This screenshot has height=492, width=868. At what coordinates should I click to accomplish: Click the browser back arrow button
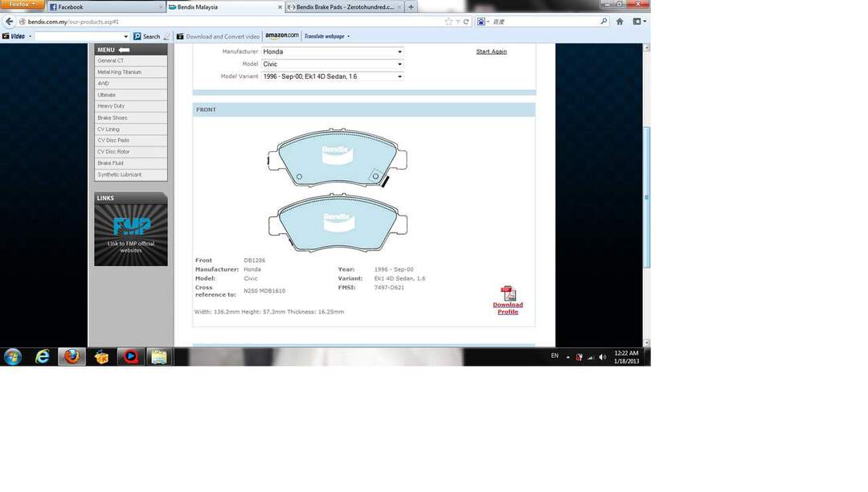[10, 22]
